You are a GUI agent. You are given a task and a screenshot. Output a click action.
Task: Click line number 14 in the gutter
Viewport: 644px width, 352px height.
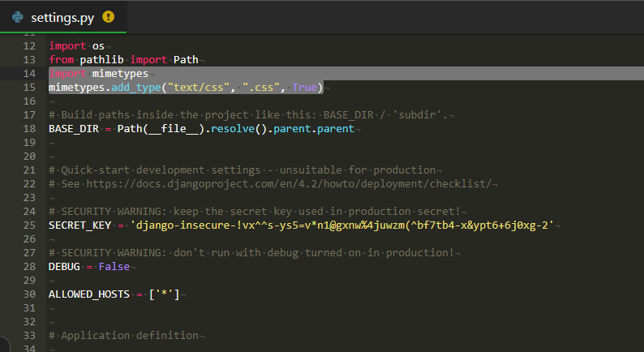(29, 74)
